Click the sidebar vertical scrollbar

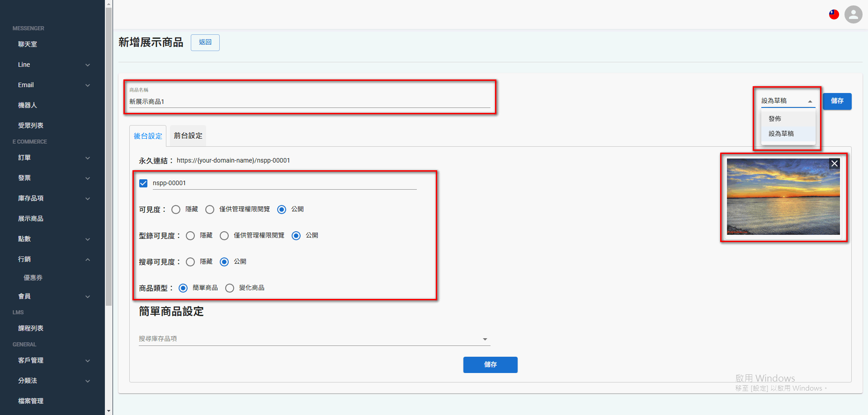pos(109,157)
